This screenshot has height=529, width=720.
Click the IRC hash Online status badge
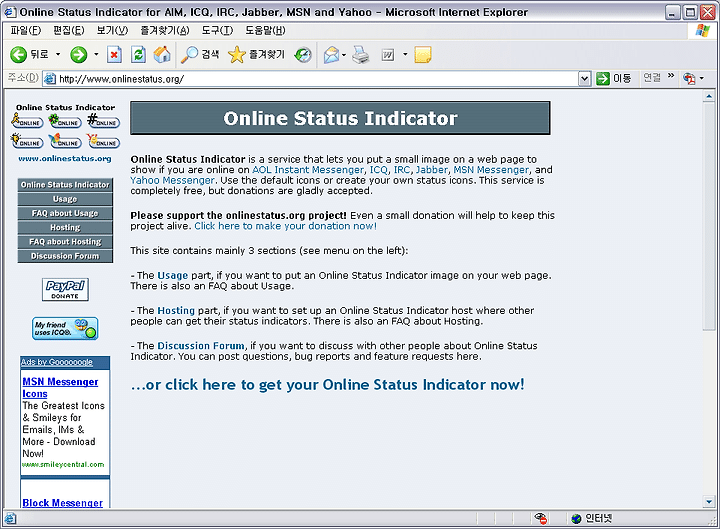click(x=104, y=121)
